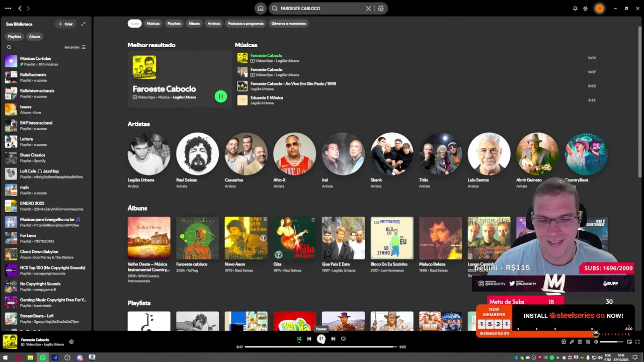The image size is (644, 362).
Task: Enter fullscreen player mode
Action: [x=637, y=342]
